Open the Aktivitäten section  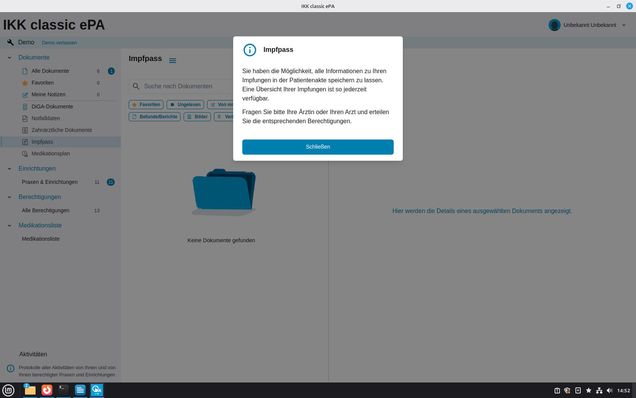(33, 354)
